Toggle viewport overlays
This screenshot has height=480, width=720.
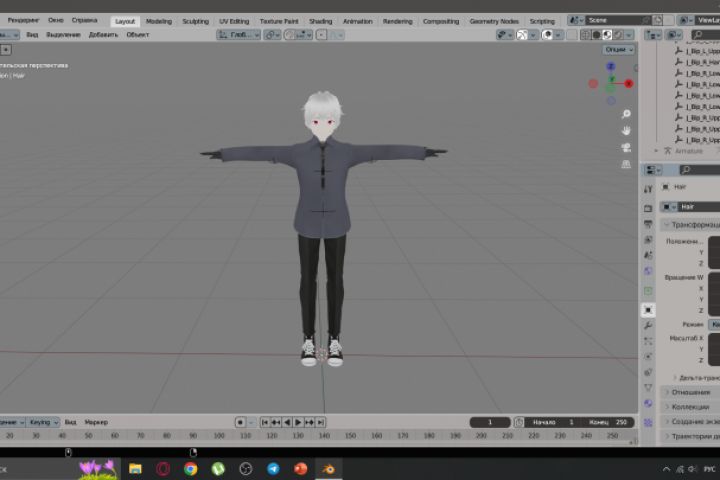coord(547,35)
